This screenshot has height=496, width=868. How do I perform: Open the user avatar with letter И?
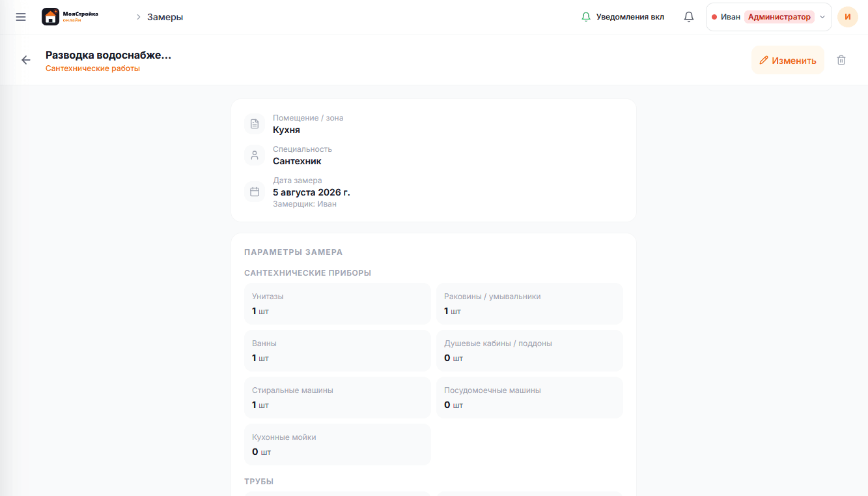[x=847, y=17]
